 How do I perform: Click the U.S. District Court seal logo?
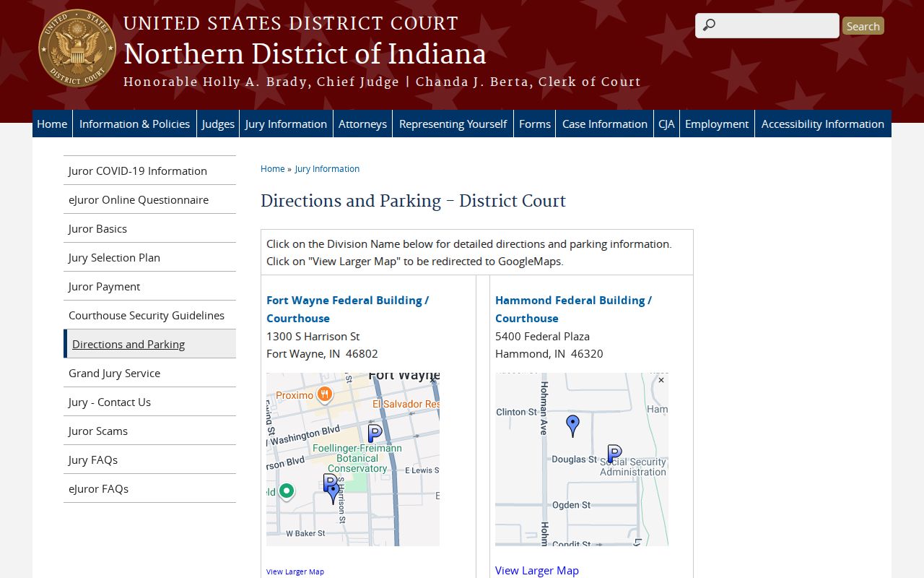[77, 48]
